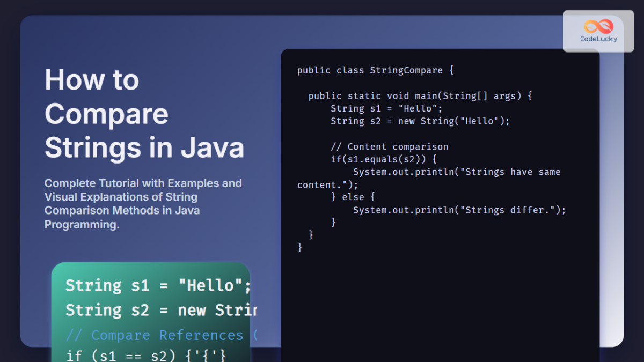Click the 'if(s1.equals(s2)) {' statement
644x362 pixels.
click(x=384, y=159)
